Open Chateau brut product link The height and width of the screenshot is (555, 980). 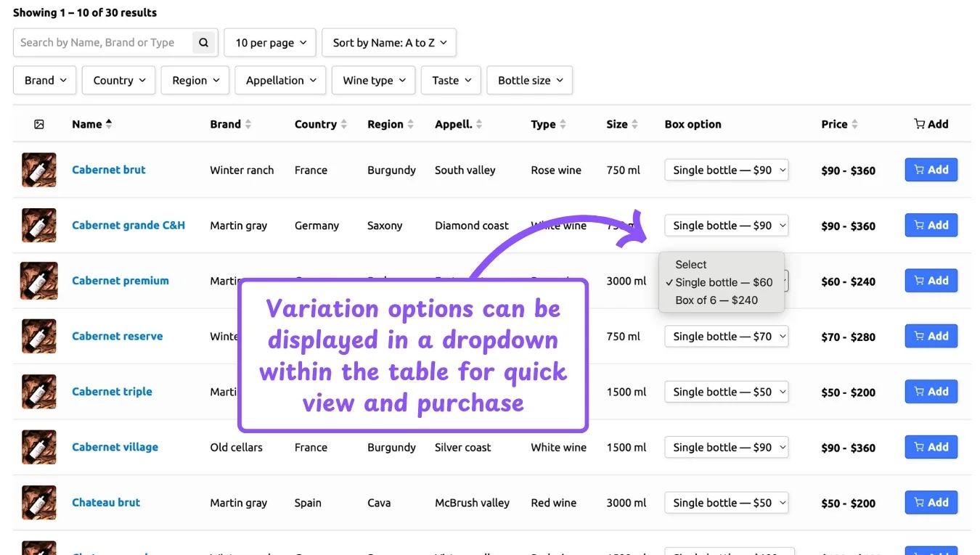[x=106, y=503]
